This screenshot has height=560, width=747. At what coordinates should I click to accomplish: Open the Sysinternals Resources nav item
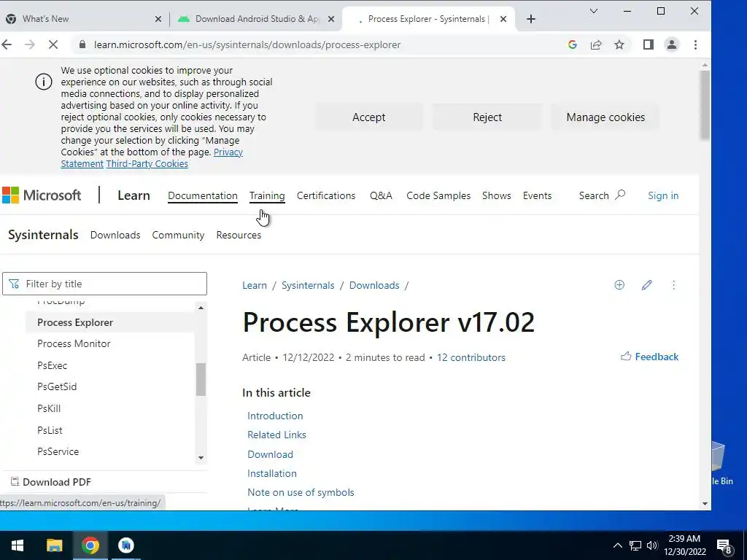tap(239, 235)
